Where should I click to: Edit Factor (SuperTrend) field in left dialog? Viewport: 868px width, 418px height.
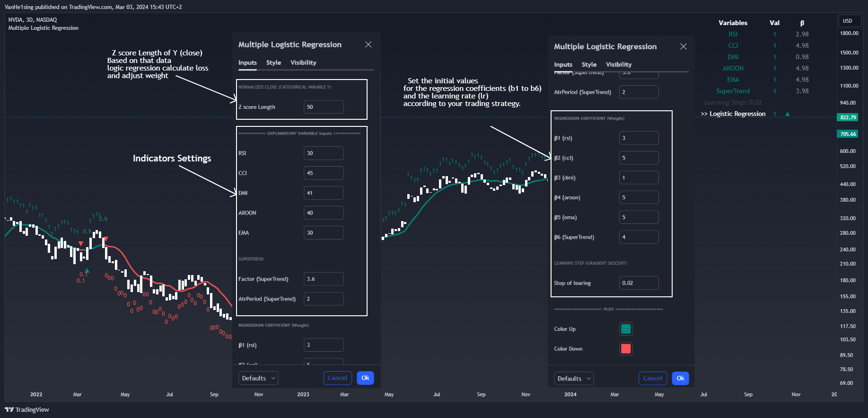[x=324, y=279]
